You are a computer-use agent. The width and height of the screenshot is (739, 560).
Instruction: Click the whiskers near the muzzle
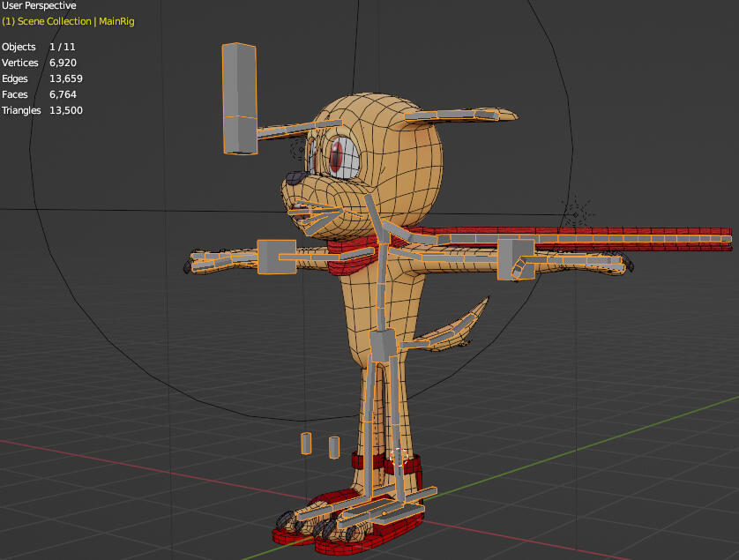tap(317, 212)
